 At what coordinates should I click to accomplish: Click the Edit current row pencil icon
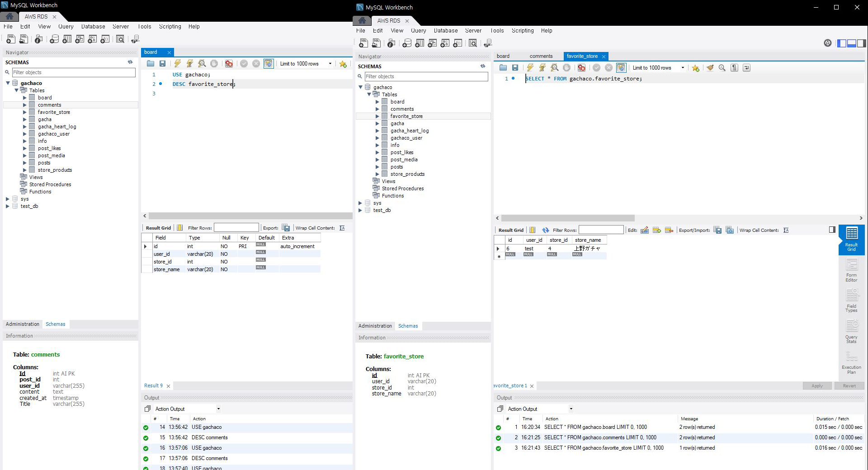pyautogui.click(x=645, y=230)
